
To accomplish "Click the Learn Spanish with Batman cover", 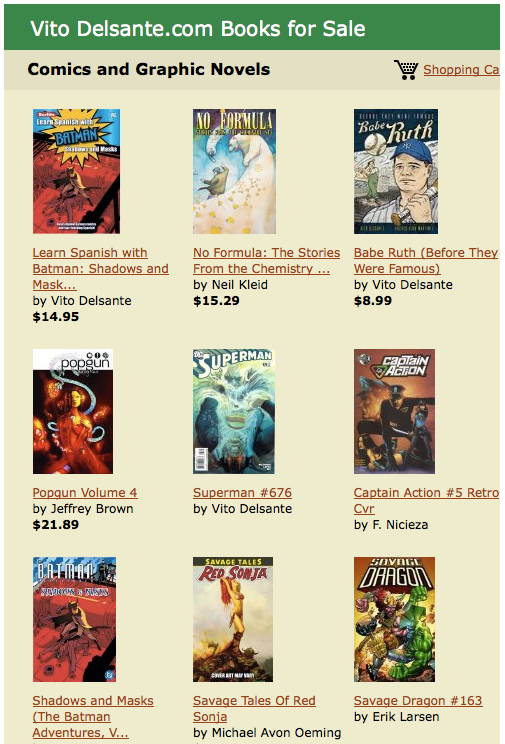I will (x=76, y=171).
